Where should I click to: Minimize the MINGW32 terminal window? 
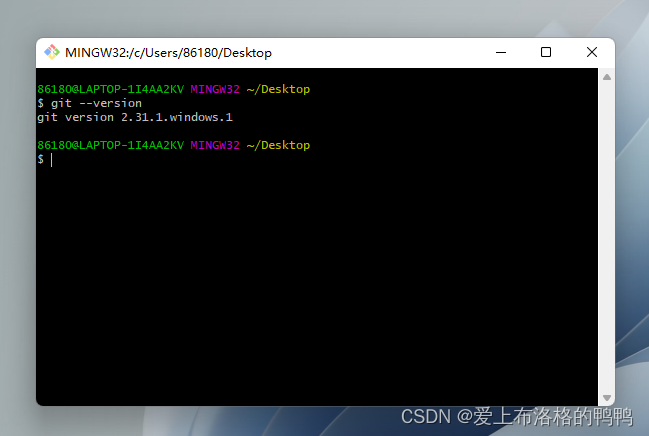[x=501, y=53]
